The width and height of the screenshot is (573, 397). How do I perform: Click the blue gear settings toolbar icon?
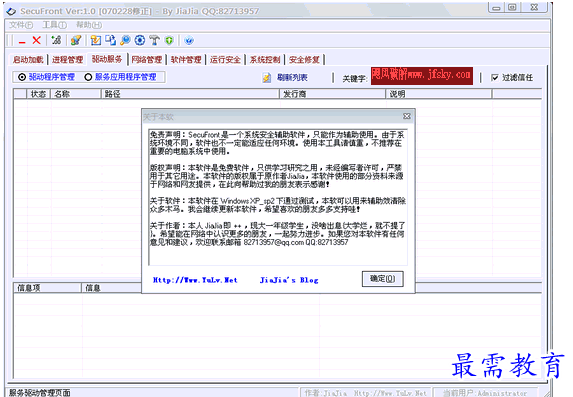coord(140,40)
